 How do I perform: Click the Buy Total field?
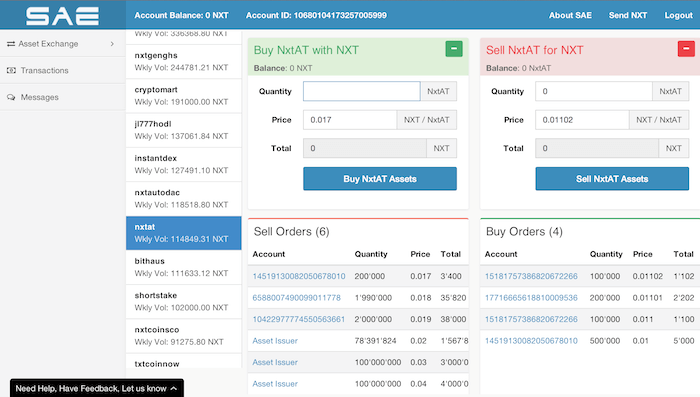[x=365, y=148]
